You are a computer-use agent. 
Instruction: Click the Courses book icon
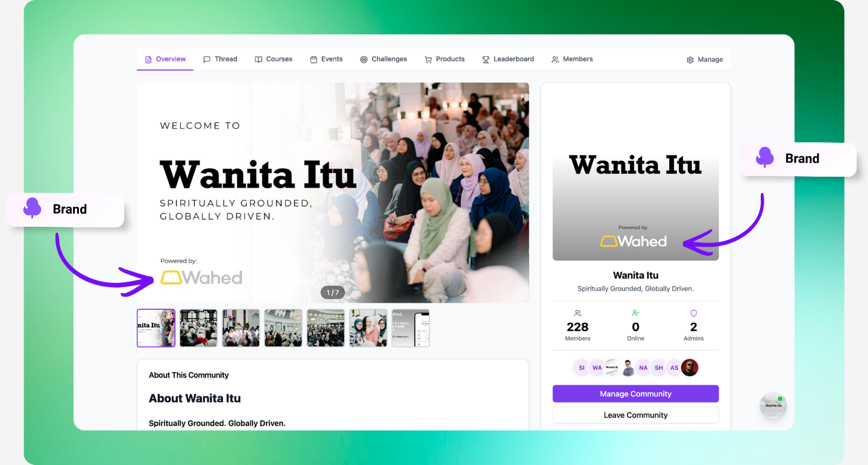259,60
